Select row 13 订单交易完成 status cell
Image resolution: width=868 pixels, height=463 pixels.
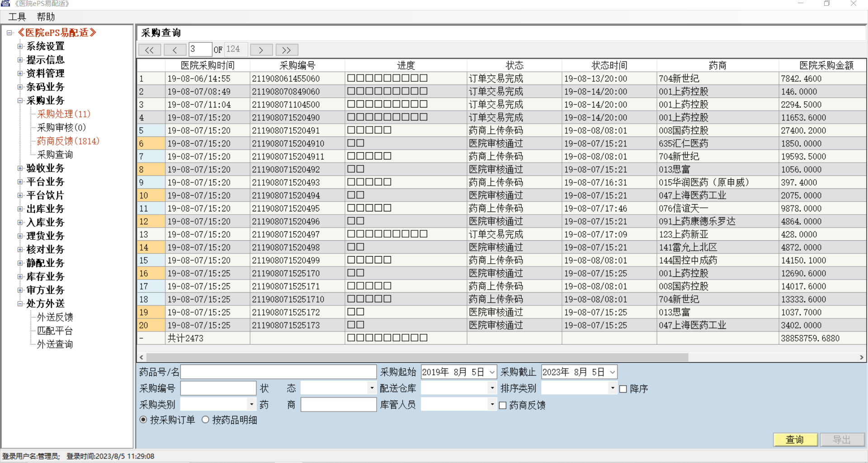(x=514, y=234)
